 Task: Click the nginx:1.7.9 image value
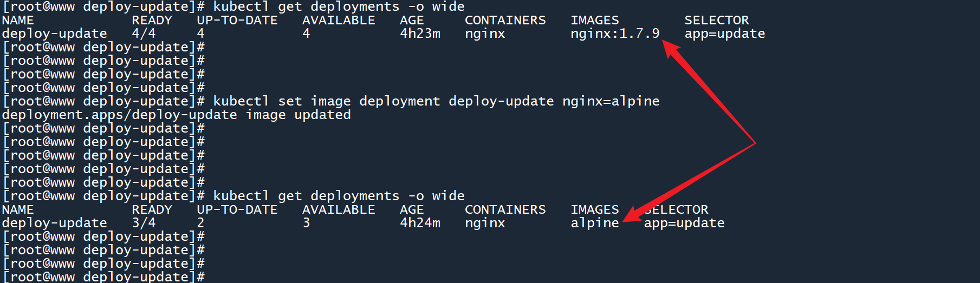615,34
